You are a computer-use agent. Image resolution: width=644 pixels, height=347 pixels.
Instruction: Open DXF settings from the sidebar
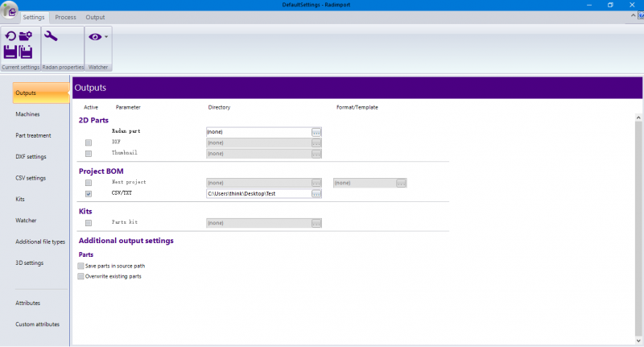click(x=31, y=156)
